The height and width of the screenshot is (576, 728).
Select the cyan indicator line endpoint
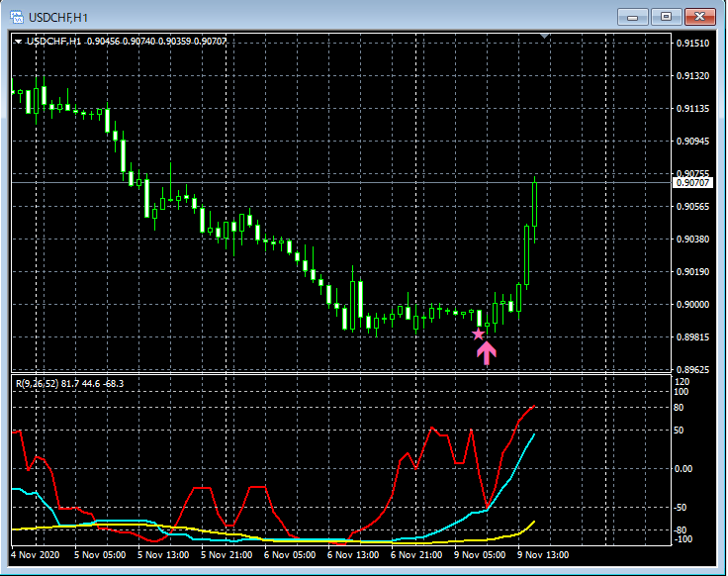point(534,434)
